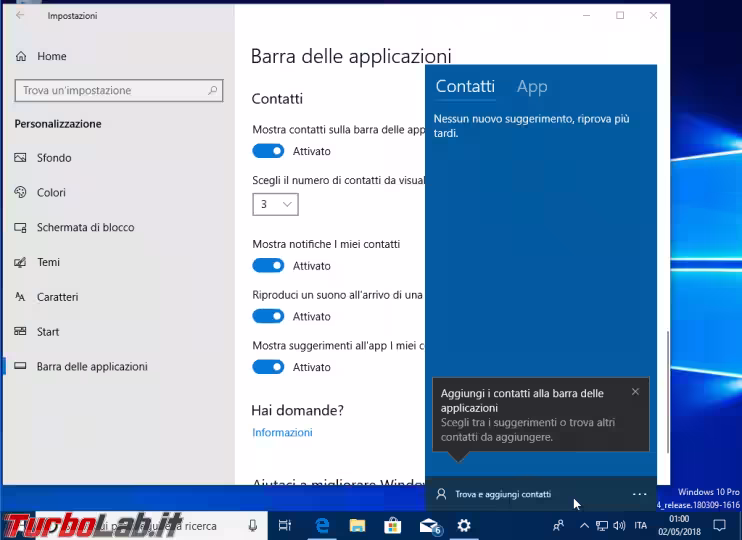Toggle Mostra contatti sulla barra delle applicazioni
This screenshot has width=742, height=540.
(x=268, y=151)
